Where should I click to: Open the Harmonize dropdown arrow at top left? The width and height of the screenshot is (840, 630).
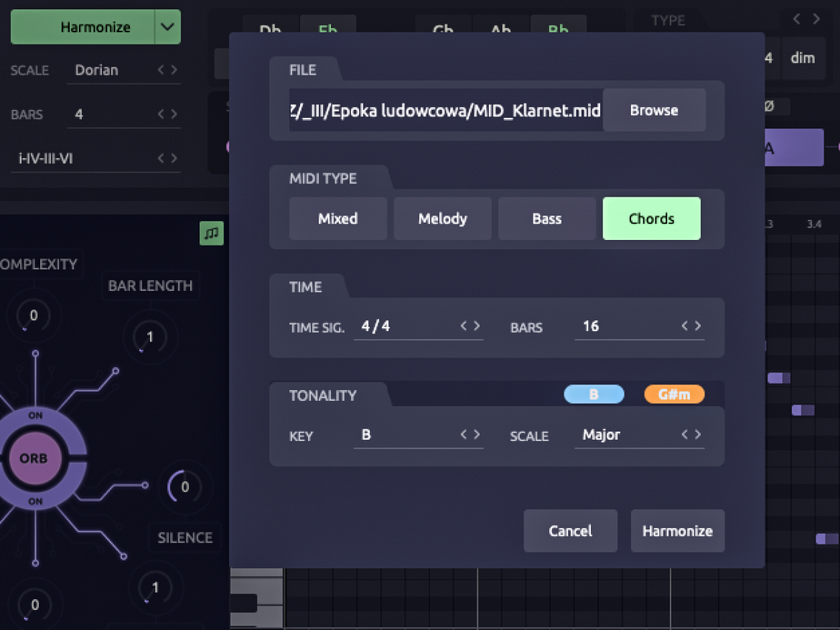(x=168, y=27)
